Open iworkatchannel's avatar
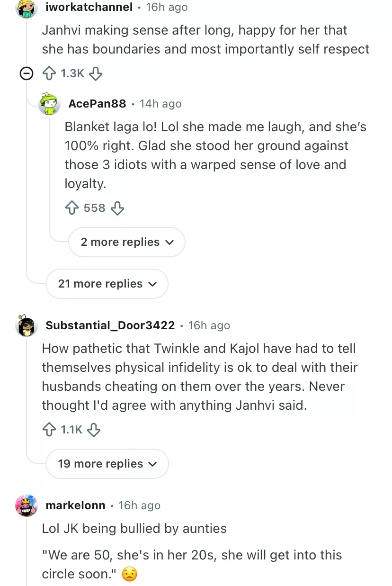The image size is (392, 586). click(x=27, y=8)
